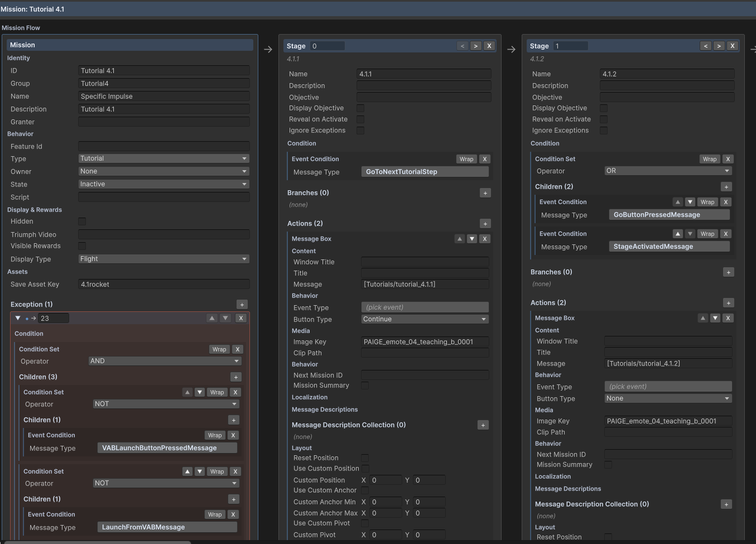
Task: Toggle Visible Rewards checkbox
Action: 82,246
